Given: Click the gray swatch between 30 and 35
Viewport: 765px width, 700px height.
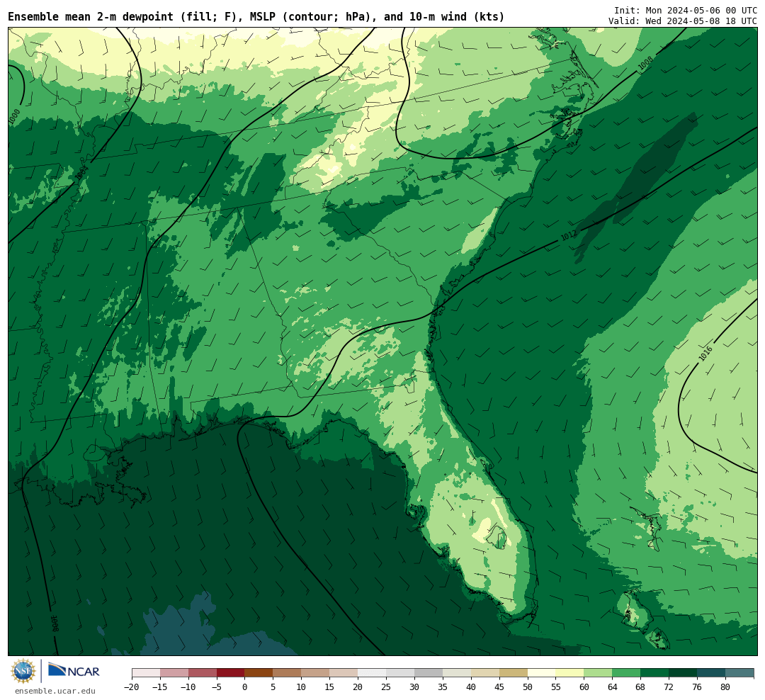Looking at the screenshot, I should (429, 673).
